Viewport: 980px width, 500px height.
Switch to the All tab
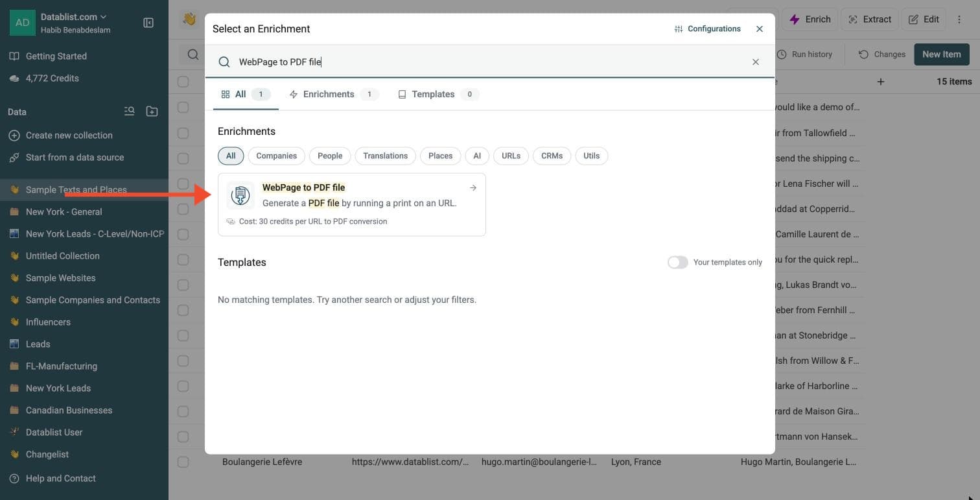click(246, 95)
